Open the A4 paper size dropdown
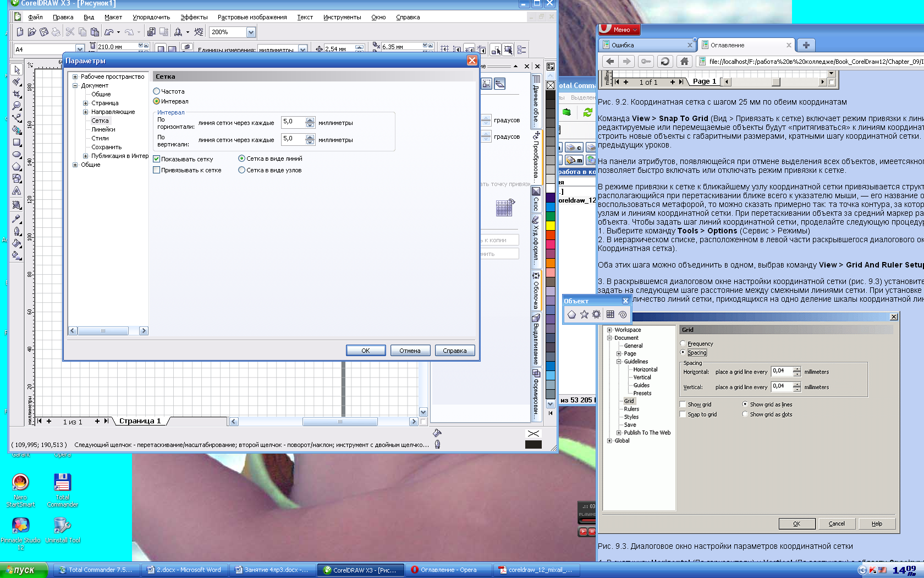Image resolution: width=924 pixels, height=578 pixels. 80,49
